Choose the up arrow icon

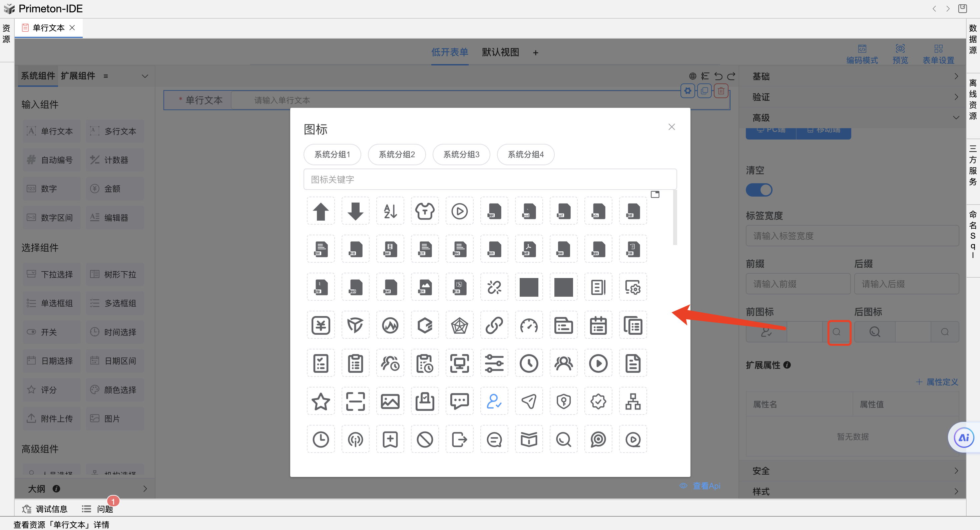320,211
